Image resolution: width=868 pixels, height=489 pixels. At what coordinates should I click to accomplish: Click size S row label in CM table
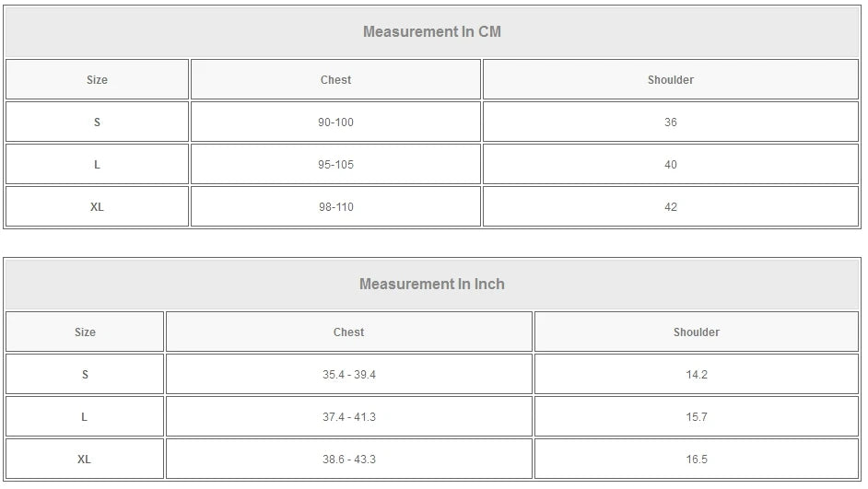pyautogui.click(x=97, y=122)
